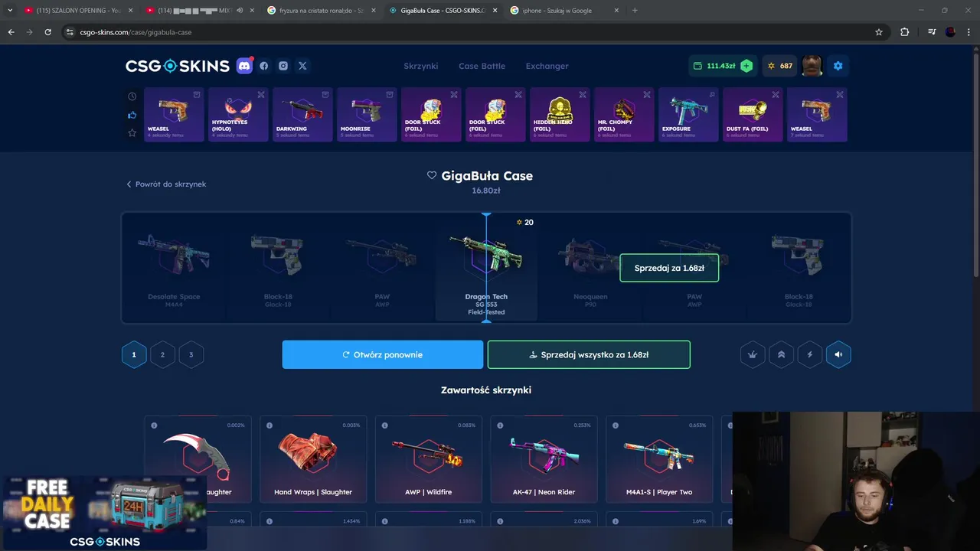Screen dimensions: 980x551
Task: Click the double-chevron upgrade icon button
Action: [781, 354]
